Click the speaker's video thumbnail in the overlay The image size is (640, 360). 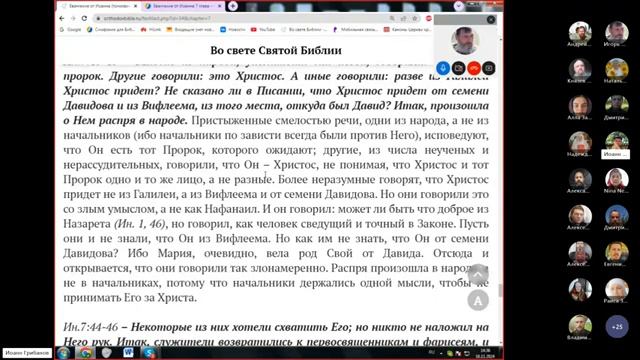[465, 40]
